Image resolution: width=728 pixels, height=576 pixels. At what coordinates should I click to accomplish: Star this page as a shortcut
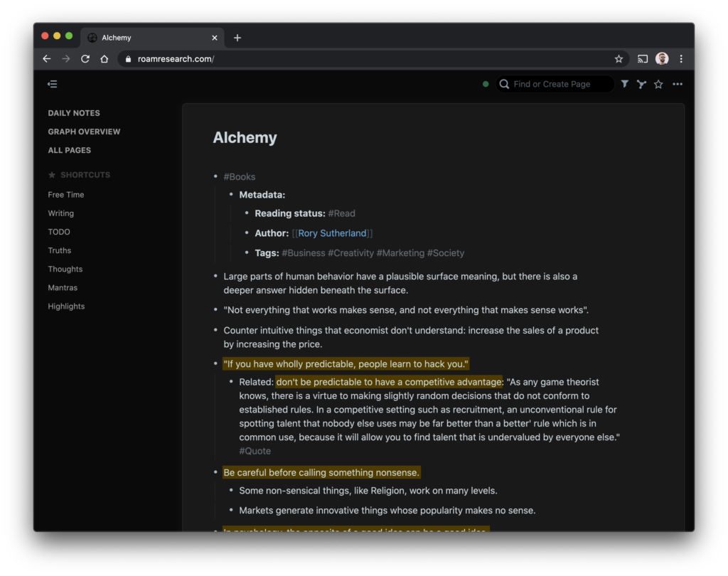[658, 84]
